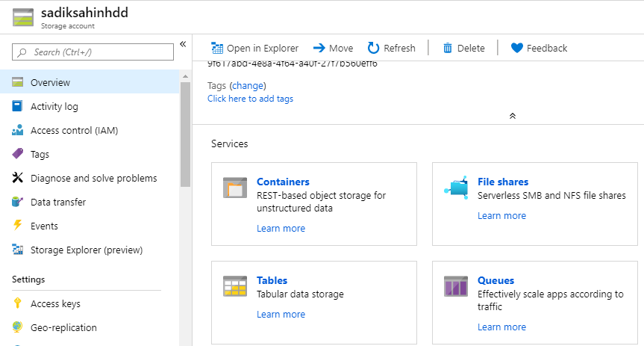Click the search magnifier icon

(x=22, y=52)
